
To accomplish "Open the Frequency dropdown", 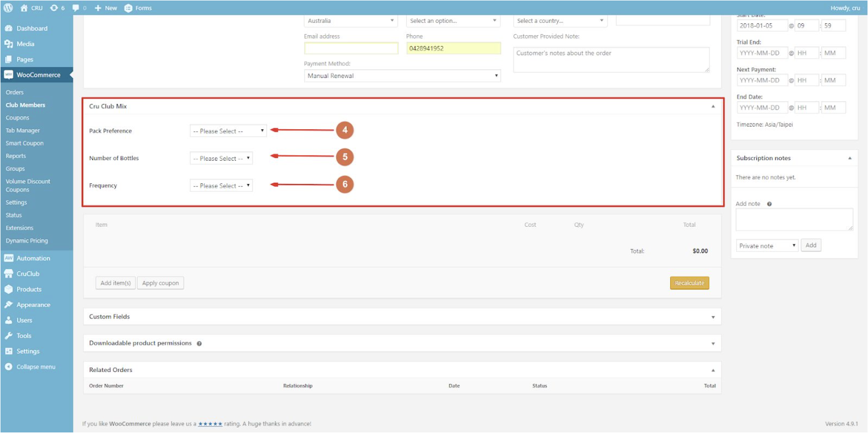I will (x=221, y=185).
